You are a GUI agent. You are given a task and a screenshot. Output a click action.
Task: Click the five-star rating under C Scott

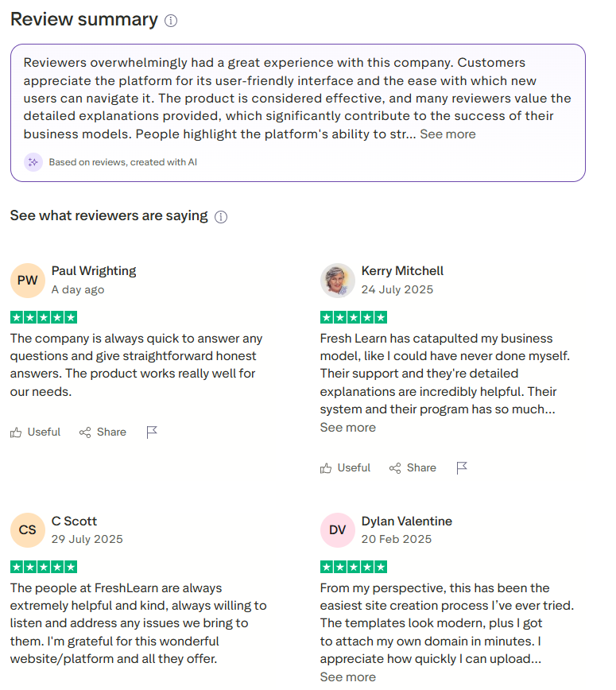(44, 567)
